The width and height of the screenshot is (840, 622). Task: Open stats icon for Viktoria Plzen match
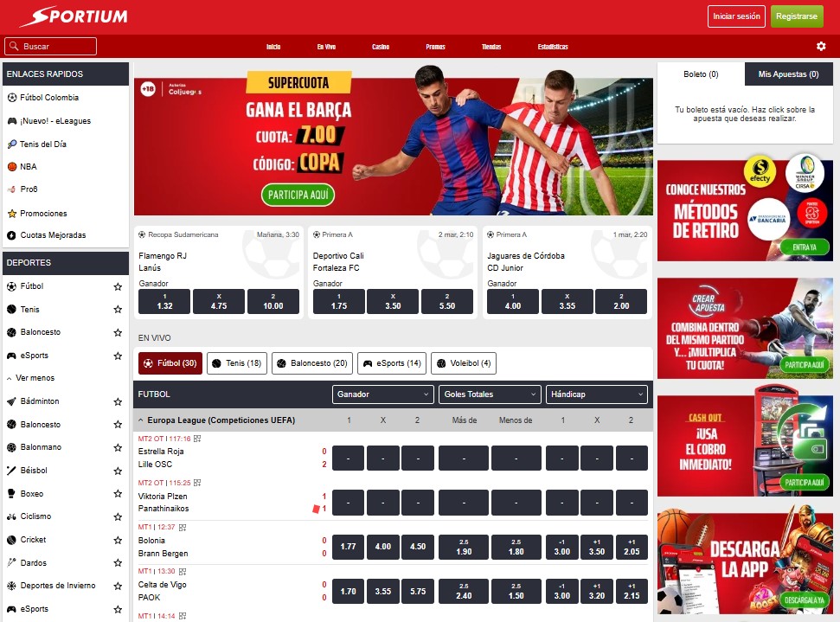pyautogui.click(x=197, y=483)
